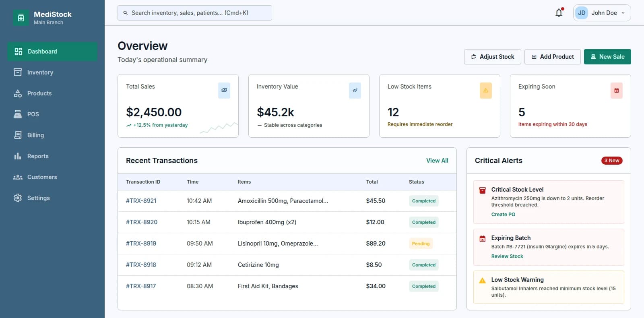644x318 pixels.
Task: Click the Status column header
Action: click(x=416, y=182)
